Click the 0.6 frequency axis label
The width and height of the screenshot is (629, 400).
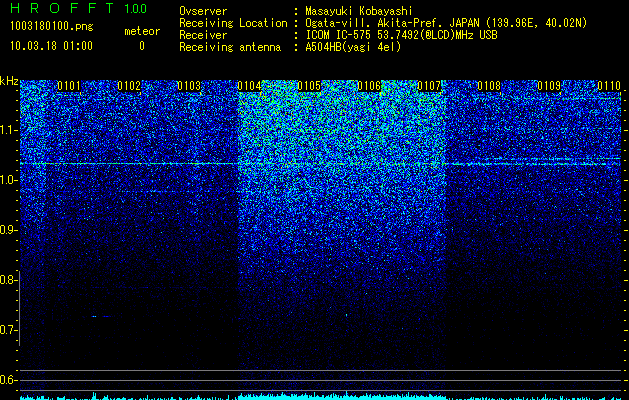(x=8, y=380)
